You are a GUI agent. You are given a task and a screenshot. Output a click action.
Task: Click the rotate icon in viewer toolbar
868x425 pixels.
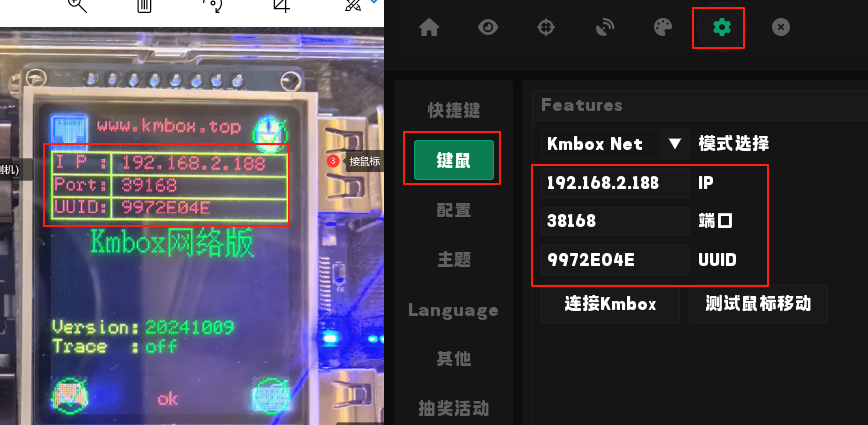(213, 4)
